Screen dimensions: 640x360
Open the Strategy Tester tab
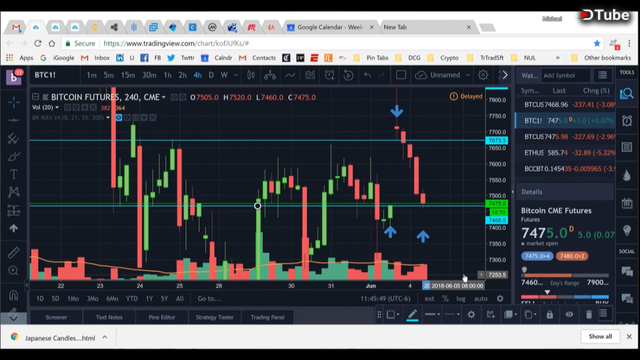coord(214,317)
